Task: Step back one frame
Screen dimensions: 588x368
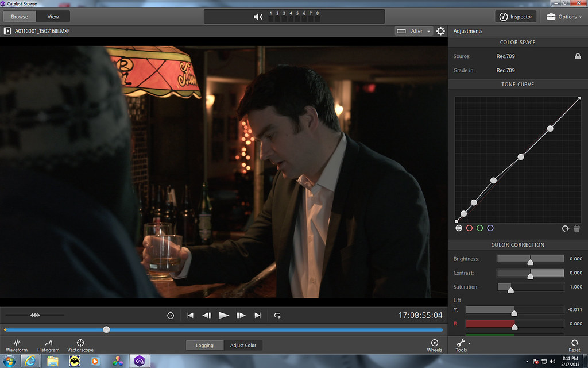Action: click(207, 316)
